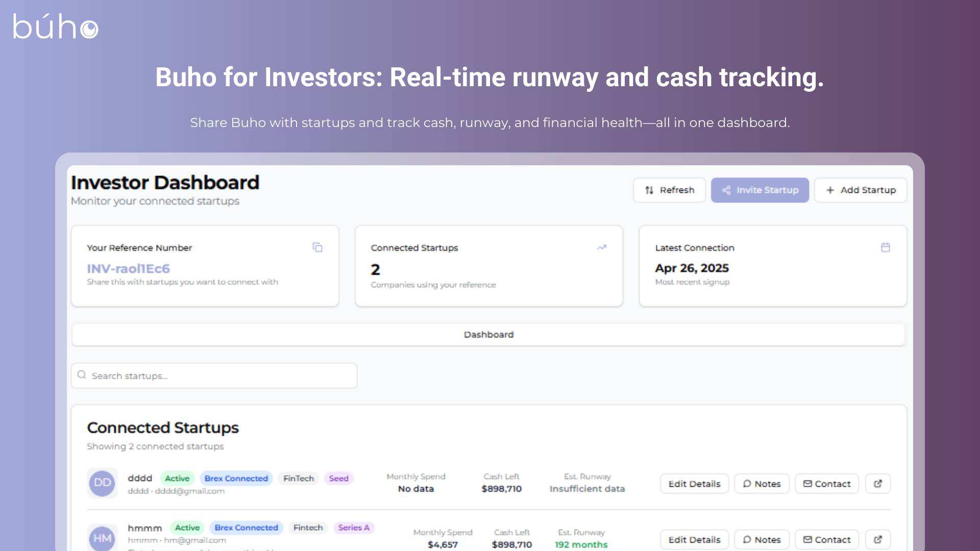Focus the Search startups field

[214, 375]
